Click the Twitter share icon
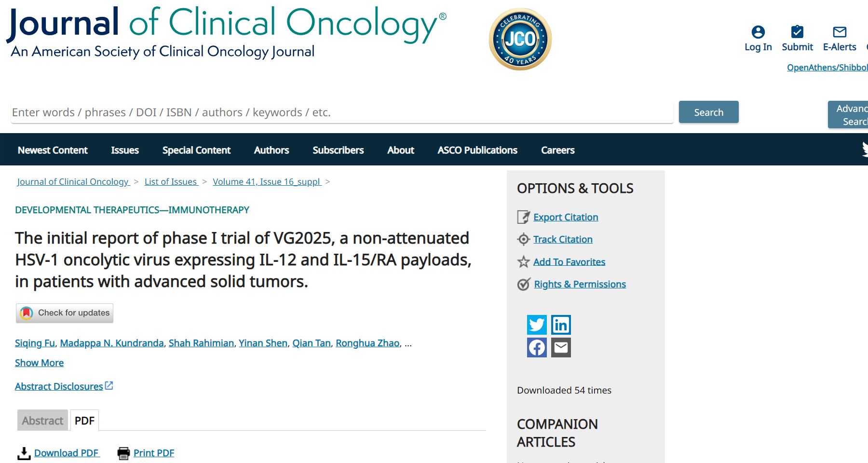The image size is (868, 463). point(537,325)
